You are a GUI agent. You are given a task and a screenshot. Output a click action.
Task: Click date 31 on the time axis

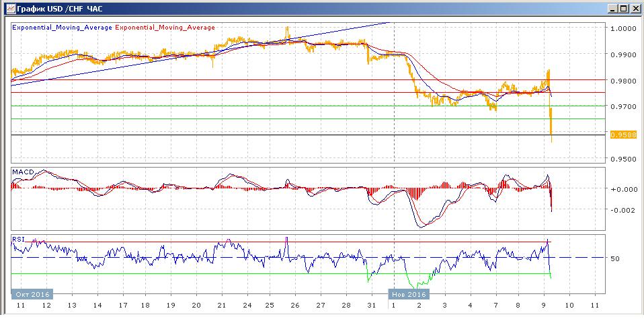point(371,306)
